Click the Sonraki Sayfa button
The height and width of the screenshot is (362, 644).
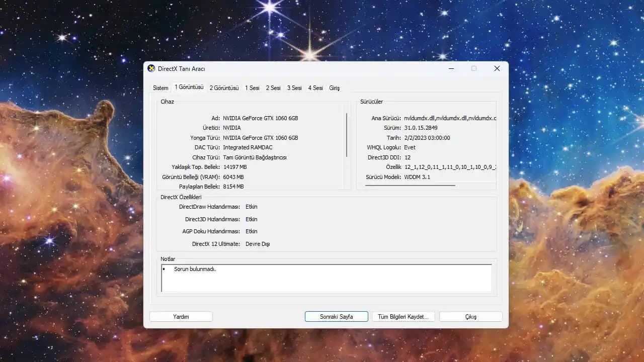coord(336,317)
